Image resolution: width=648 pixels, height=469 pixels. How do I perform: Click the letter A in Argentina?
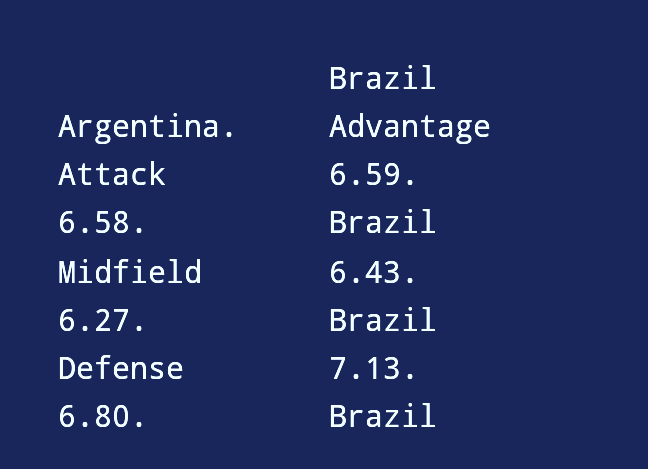coord(67,126)
